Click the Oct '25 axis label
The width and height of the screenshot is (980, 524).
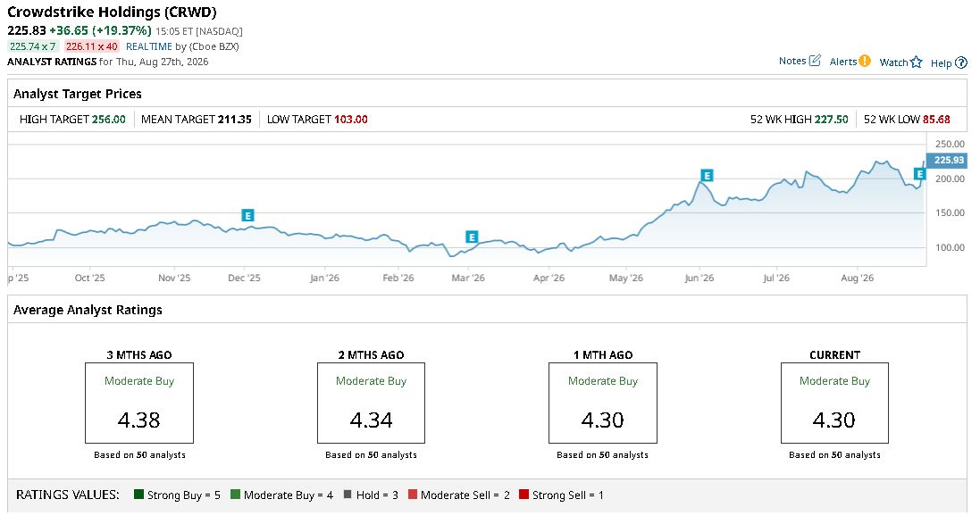point(90,278)
